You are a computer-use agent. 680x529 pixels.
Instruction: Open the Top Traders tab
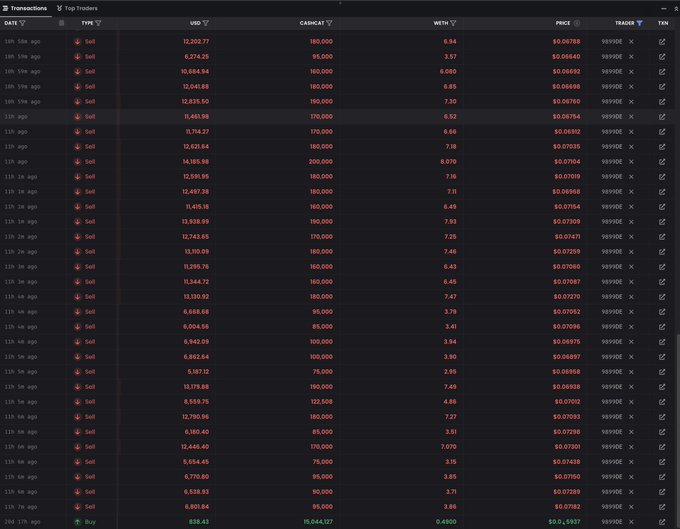coord(77,8)
